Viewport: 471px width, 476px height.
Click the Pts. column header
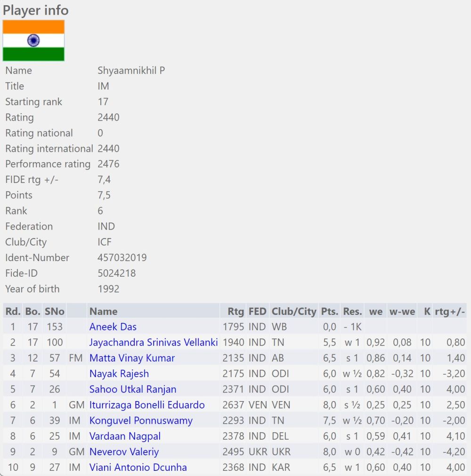329,311
